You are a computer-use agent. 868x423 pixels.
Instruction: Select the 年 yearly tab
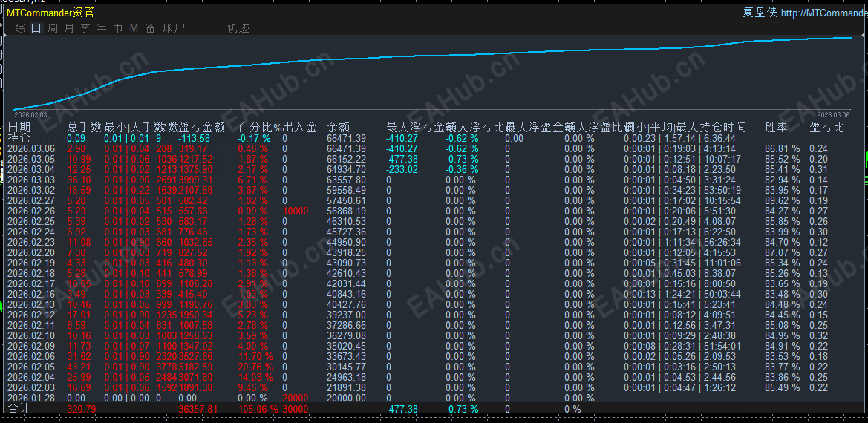click(x=101, y=28)
